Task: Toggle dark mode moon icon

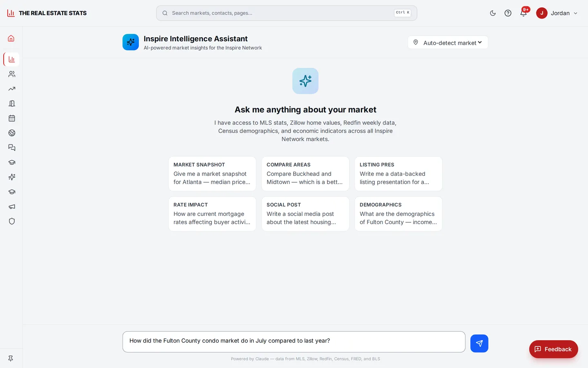Action: pos(493,13)
